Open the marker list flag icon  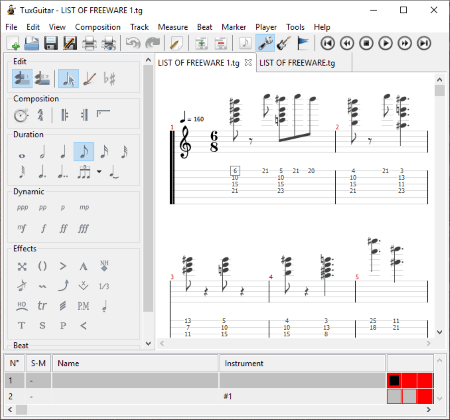click(x=303, y=43)
